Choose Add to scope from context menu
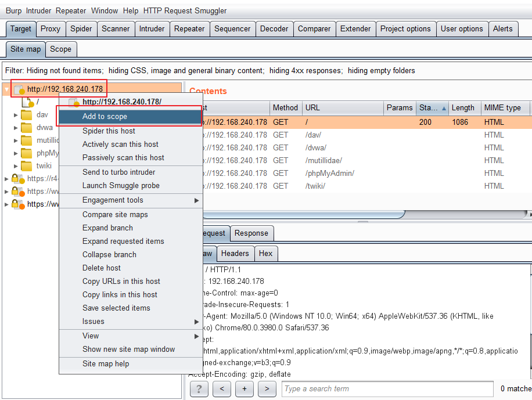This screenshot has width=532, height=400. click(x=131, y=116)
